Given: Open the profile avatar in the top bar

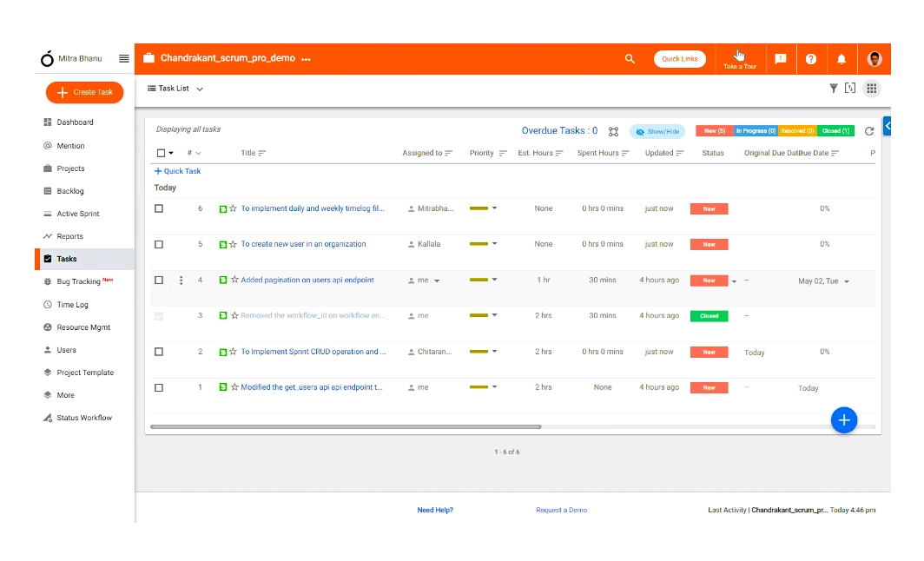Looking at the screenshot, I should pos(874,58).
